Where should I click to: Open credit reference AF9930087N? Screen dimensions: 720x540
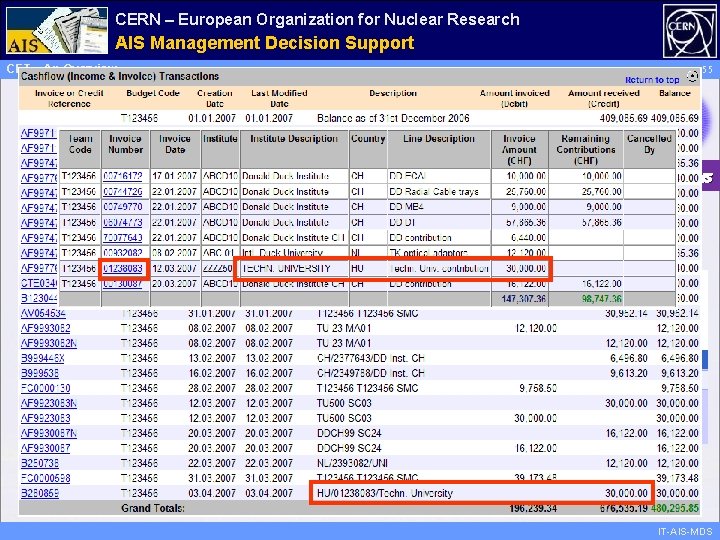[49, 433]
